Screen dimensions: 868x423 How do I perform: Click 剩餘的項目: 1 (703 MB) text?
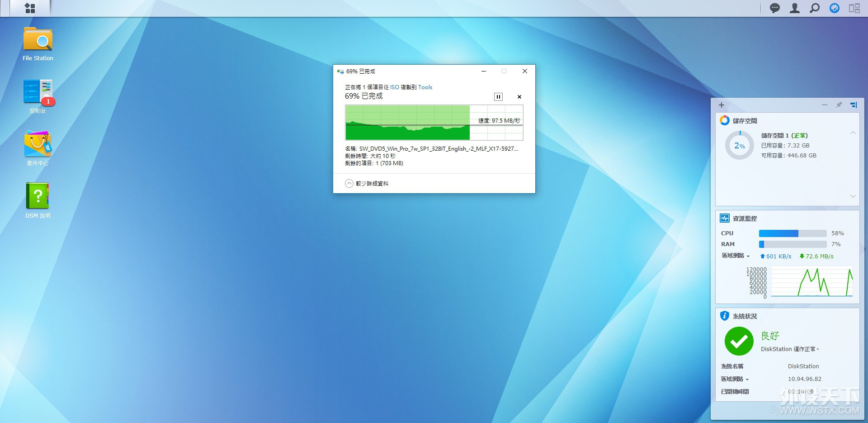click(374, 163)
